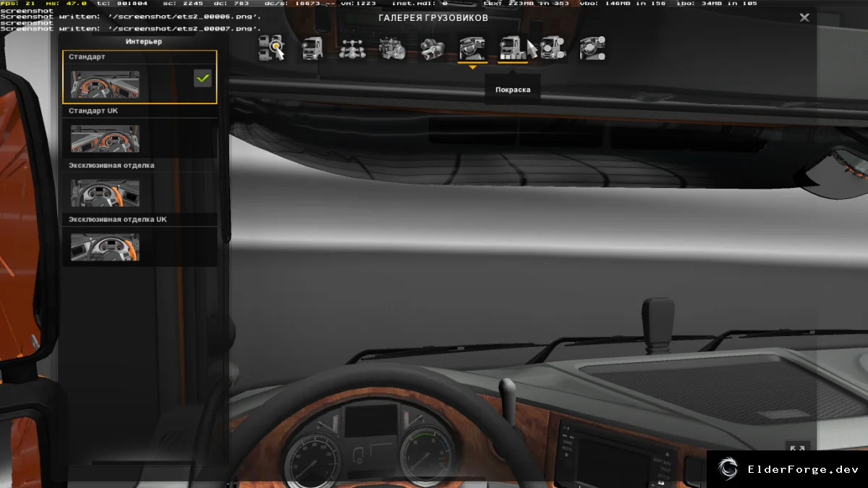
Task: Open the Покраска paint job icon
Action: pos(512,48)
